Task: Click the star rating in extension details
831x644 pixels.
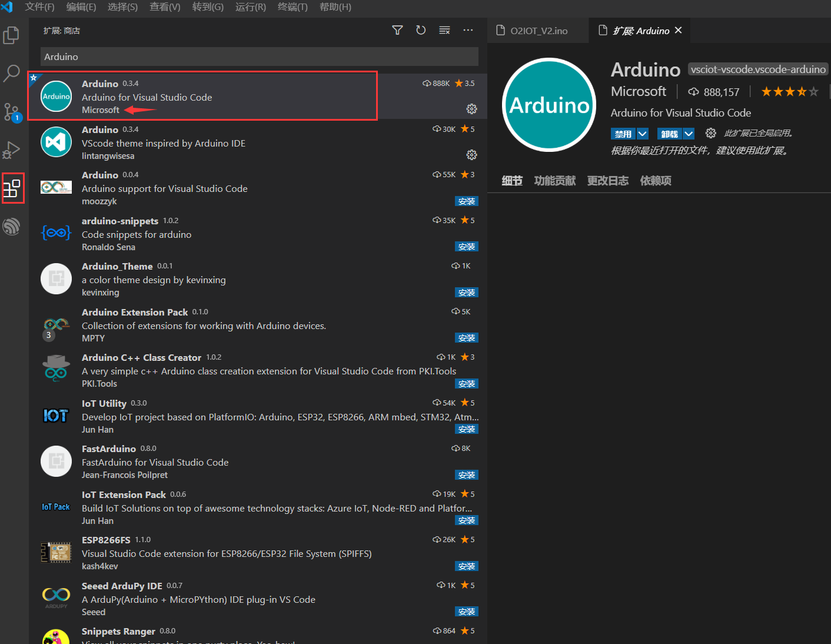Action: (790, 92)
